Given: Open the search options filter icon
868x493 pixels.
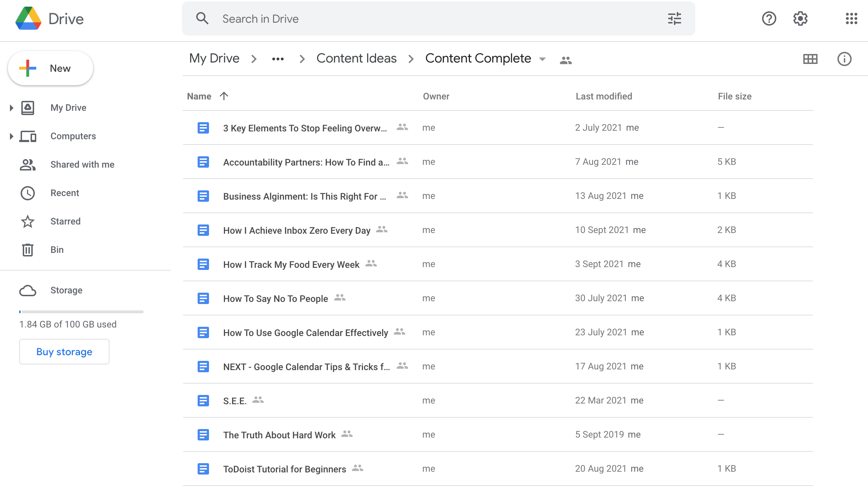Looking at the screenshot, I should tap(674, 18).
